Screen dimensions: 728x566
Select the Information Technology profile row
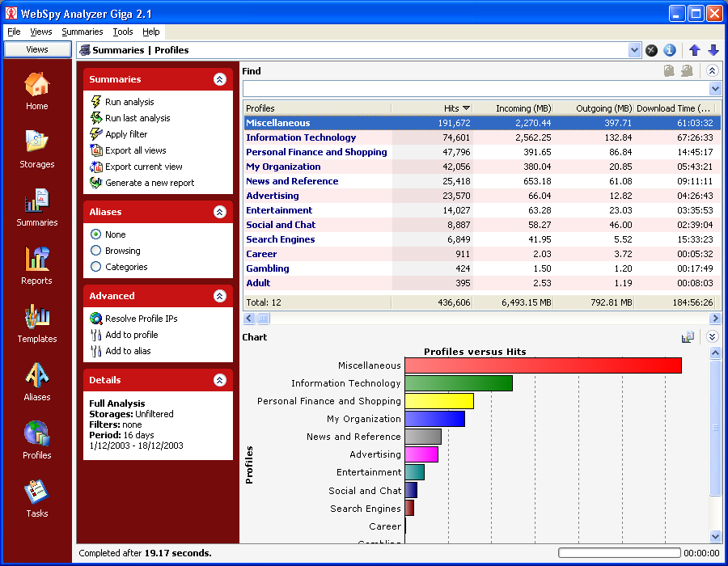(x=482, y=137)
